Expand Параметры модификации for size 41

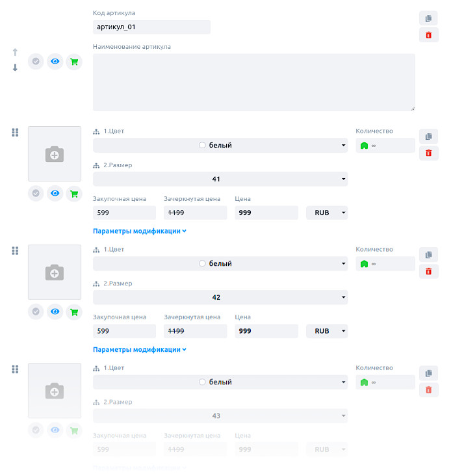[x=140, y=231]
